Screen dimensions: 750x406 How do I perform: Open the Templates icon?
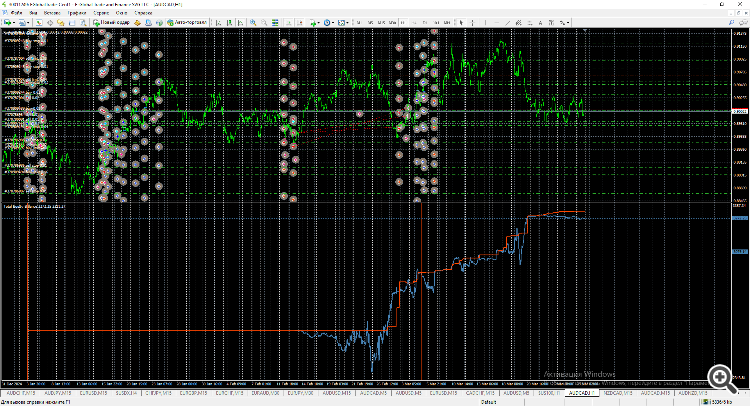(341, 22)
